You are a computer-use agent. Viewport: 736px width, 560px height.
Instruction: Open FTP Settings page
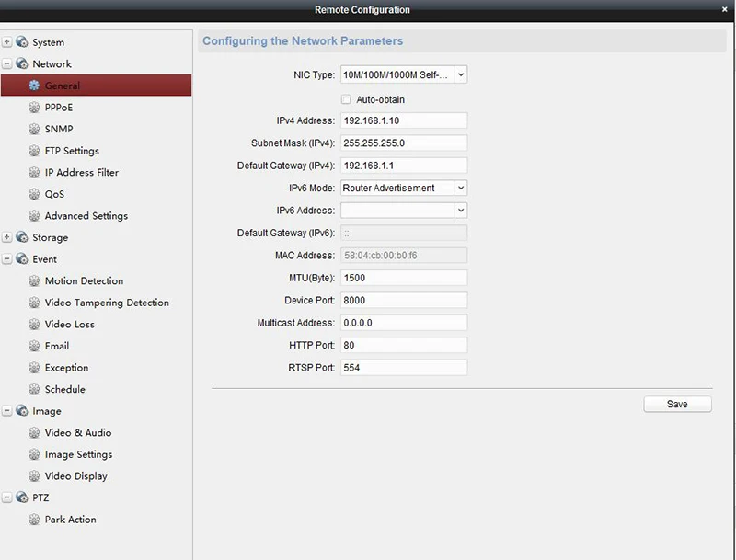[x=72, y=151]
